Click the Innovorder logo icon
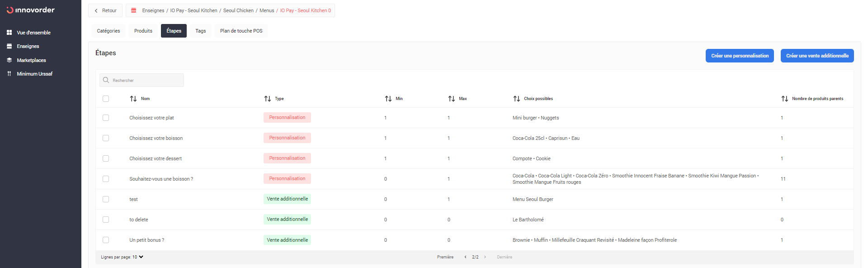This screenshot has height=268, width=868. coord(10,10)
